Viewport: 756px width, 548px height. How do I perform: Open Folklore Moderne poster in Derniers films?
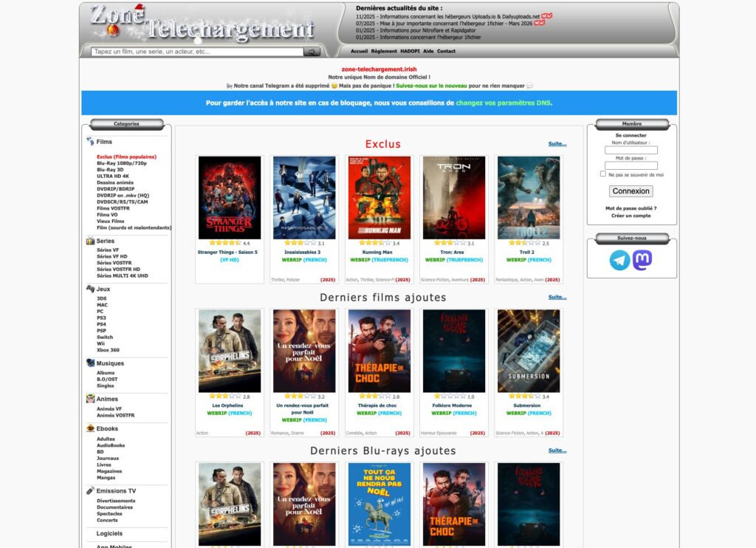pyautogui.click(x=454, y=352)
